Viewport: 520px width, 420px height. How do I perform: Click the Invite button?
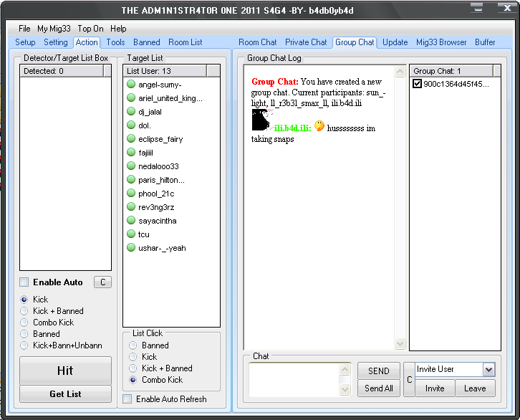coord(435,388)
